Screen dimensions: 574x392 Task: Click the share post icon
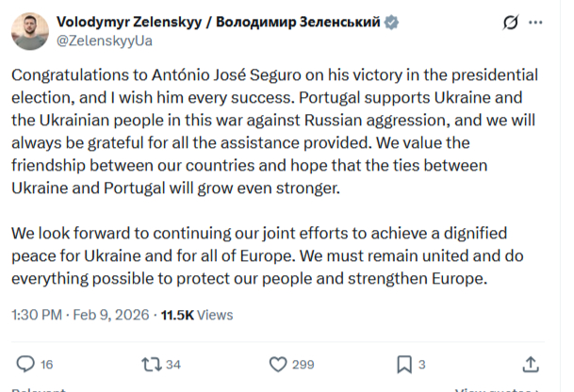531,364
